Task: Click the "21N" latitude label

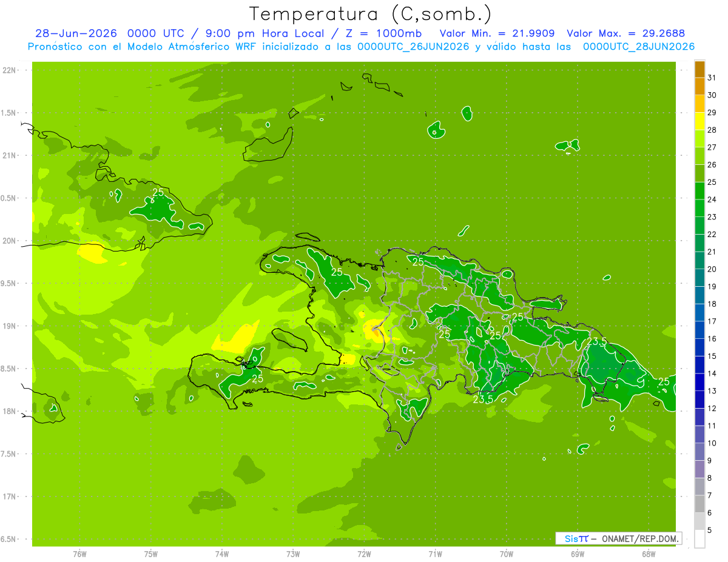Action: (10, 155)
